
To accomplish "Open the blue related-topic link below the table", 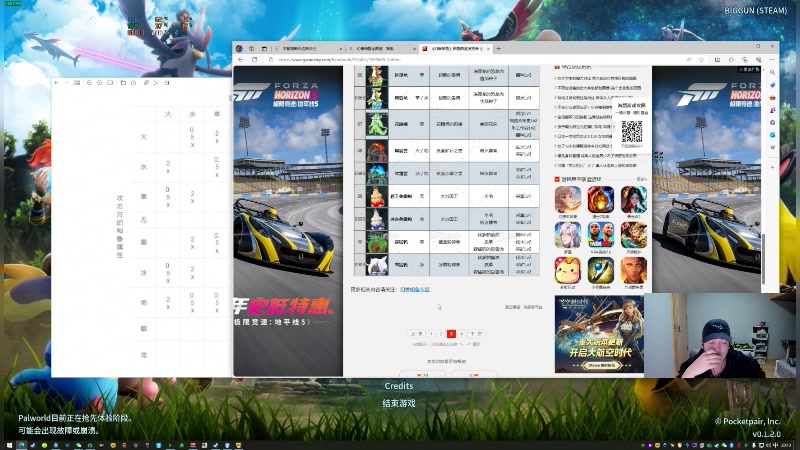I will coord(415,289).
